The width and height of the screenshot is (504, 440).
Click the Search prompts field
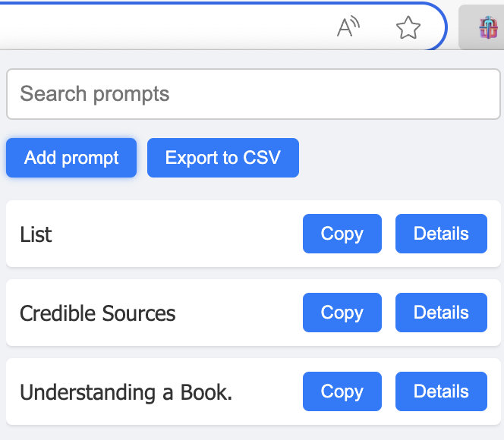point(253,94)
